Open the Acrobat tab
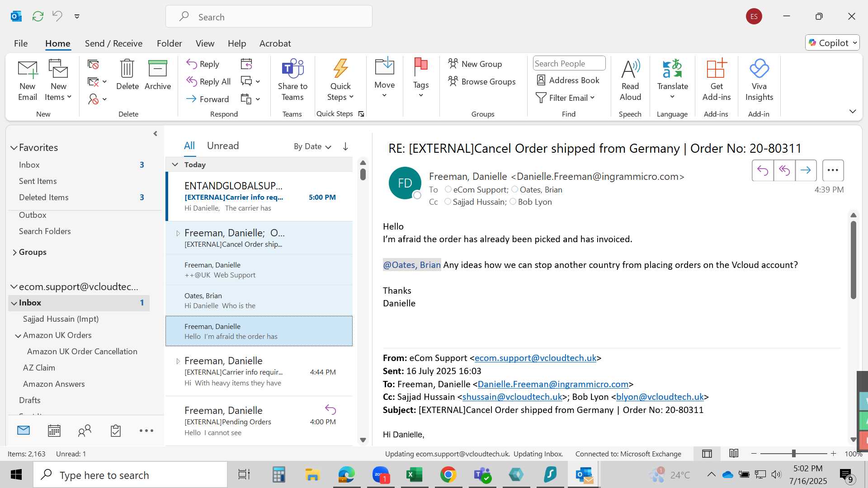868x488 pixels. pyautogui.click(x=275, y=43)
